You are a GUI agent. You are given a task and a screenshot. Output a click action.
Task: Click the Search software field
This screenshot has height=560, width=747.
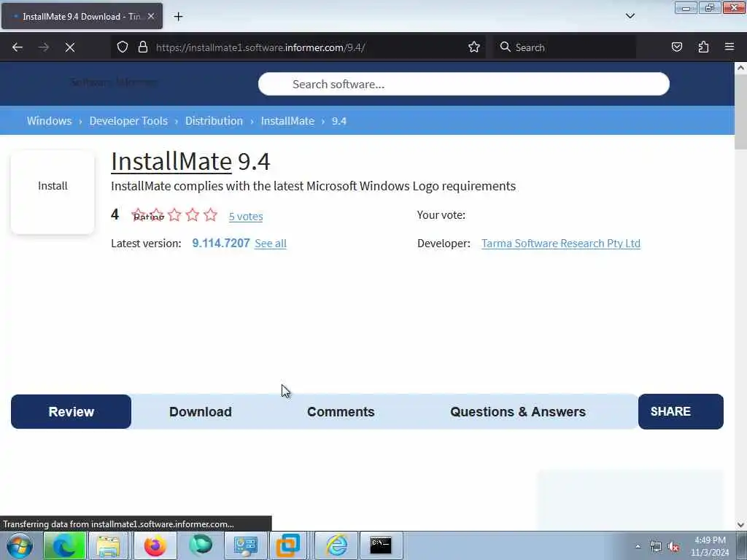tap(463, 84)
